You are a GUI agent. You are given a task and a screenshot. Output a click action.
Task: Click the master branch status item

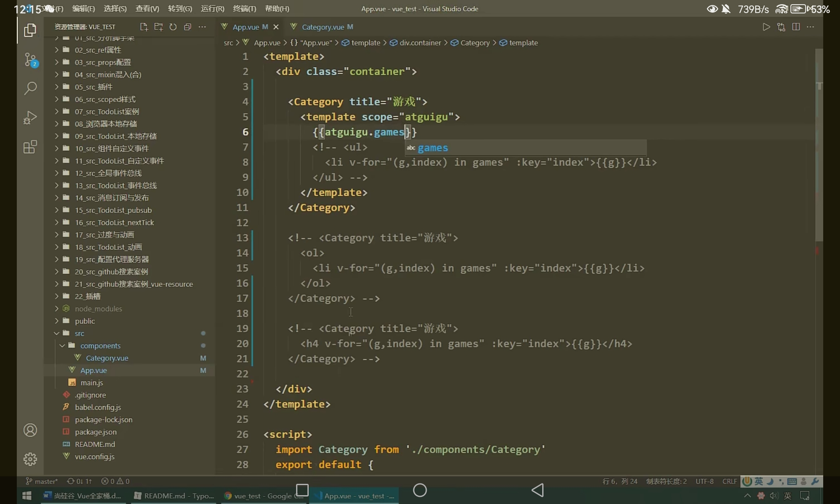[42, 481]
